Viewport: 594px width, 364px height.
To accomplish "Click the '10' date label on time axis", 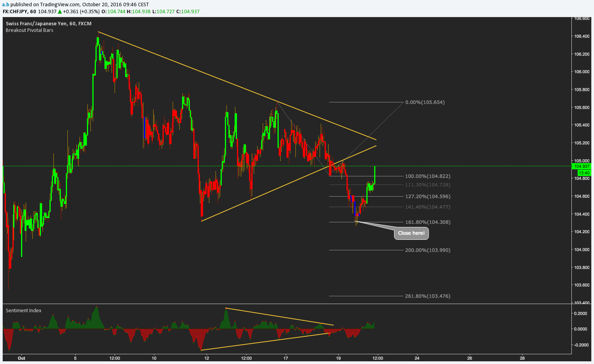I will click(154, 358).
